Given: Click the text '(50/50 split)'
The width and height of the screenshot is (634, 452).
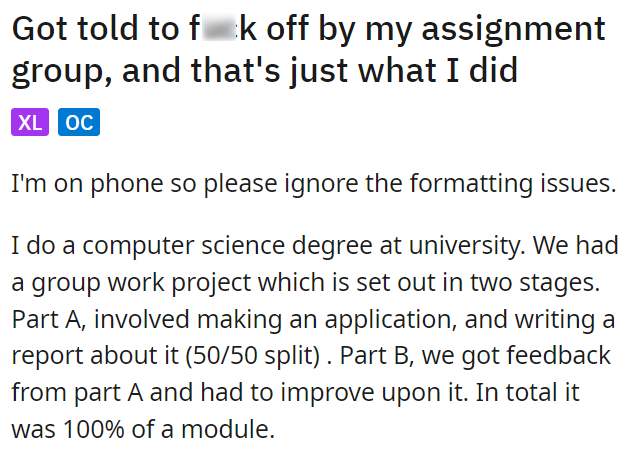Looking at the screenshot, I should coord(253,356).
